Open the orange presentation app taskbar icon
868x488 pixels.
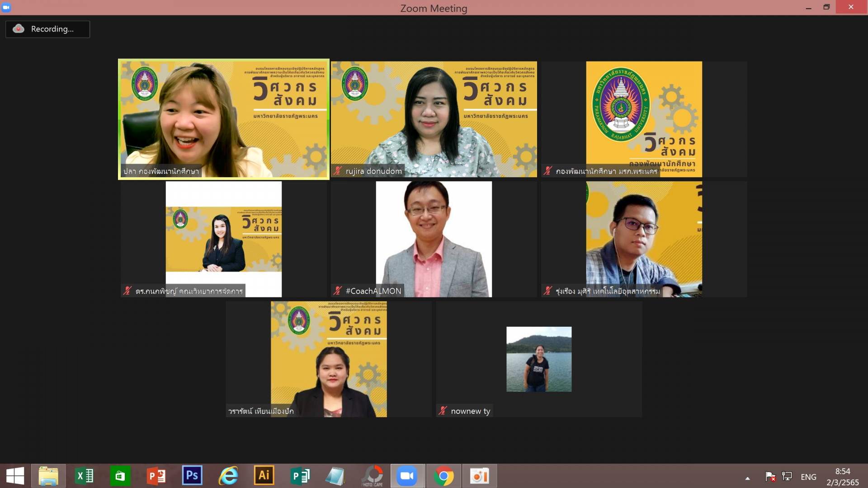click(x=479, y=476)
